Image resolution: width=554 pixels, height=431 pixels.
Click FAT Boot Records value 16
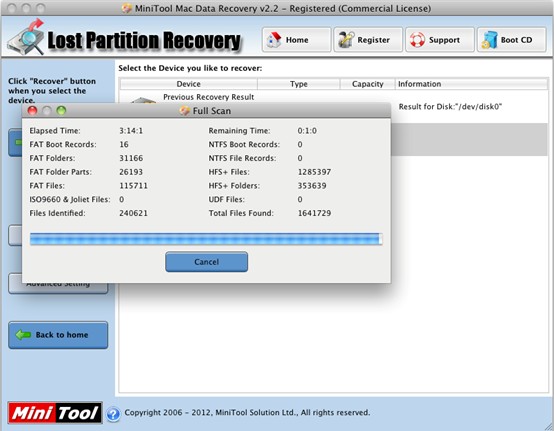124,144
